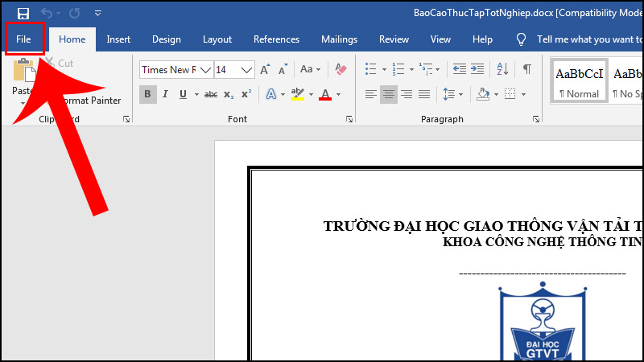Show paragraph marks with the pilcrow icon
The width and height of the screenshot is (644, 362).
coord(526,69)
